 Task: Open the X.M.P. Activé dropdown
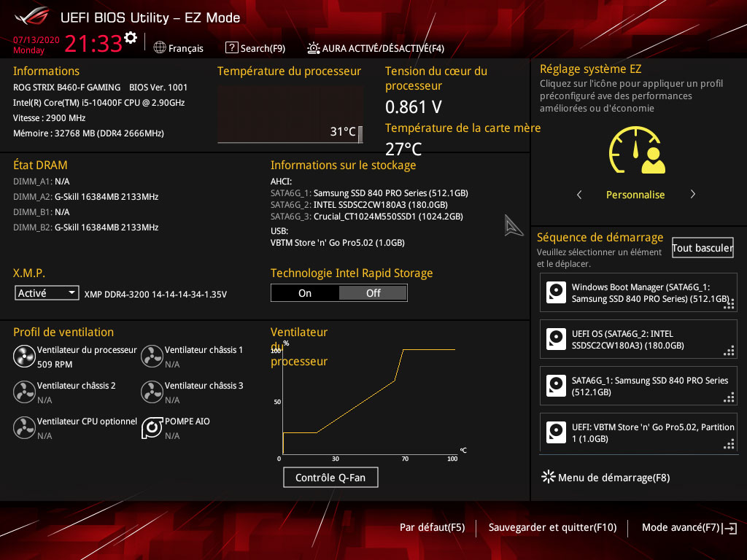47,293
